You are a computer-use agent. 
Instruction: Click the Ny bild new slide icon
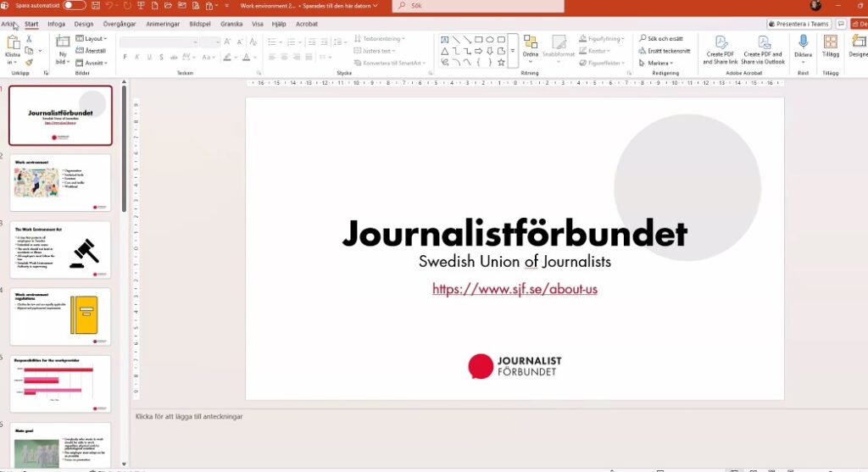63,50
